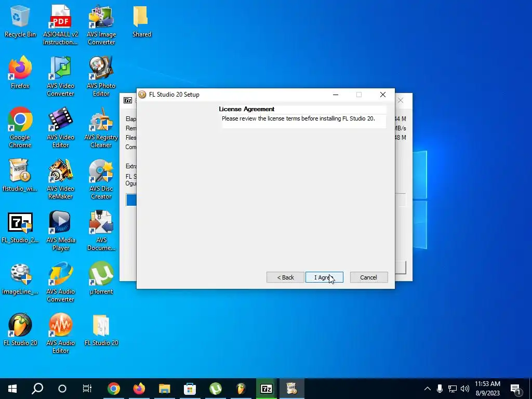Click the License Agreement heading
532x399 pixels.
click(x=247, y=109)
